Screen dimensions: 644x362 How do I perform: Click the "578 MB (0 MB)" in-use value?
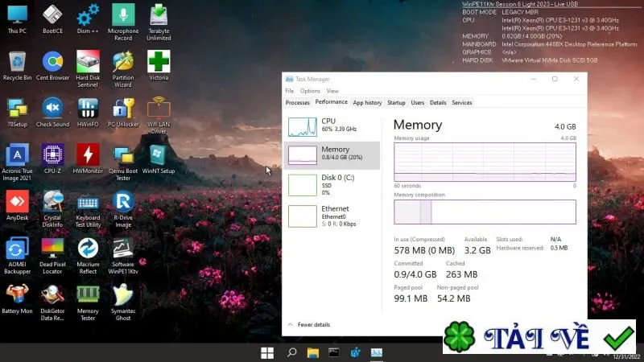(x=424, y=250)
